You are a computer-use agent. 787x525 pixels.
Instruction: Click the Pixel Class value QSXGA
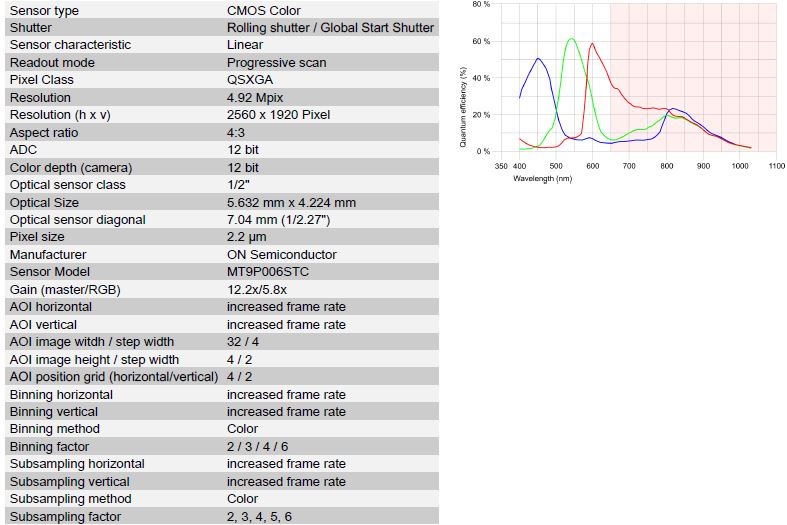[250, 80]
